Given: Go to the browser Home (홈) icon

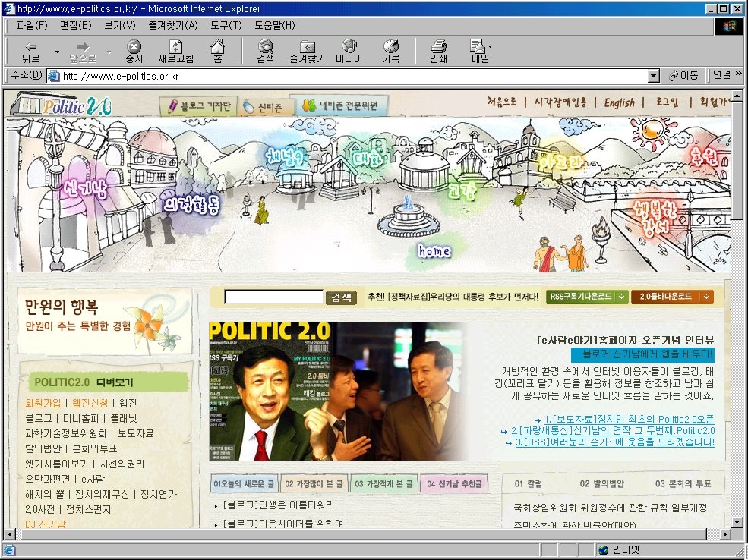Looking at the screenshot, I should click(x=217, y=52).
